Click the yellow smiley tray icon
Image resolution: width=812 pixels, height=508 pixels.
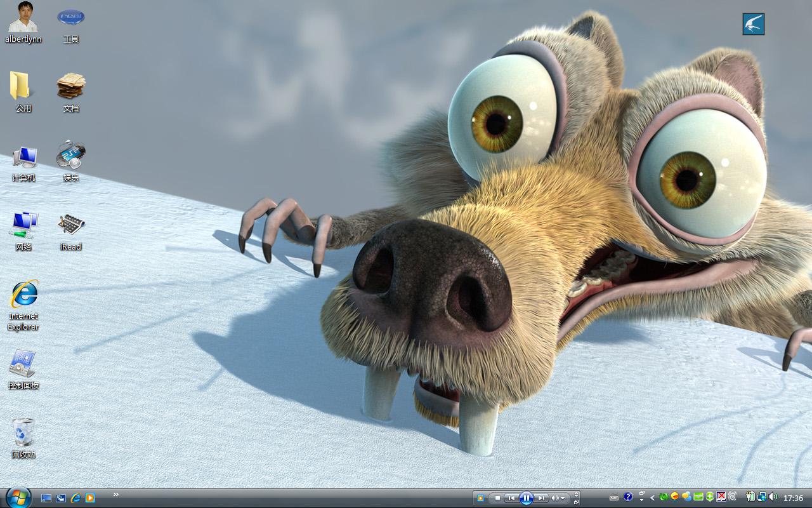click(x=675, y=497)
